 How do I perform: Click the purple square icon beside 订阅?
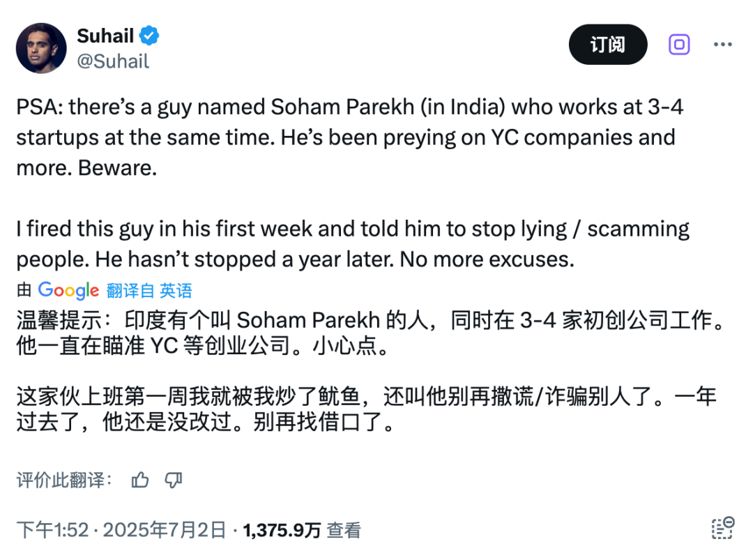pos(679,45)
